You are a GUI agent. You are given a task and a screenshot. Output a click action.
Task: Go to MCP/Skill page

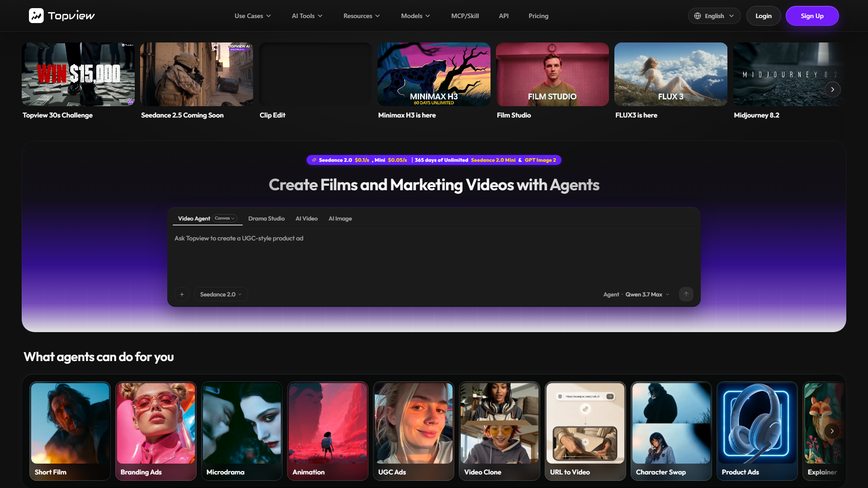click(x=465, y=16)
